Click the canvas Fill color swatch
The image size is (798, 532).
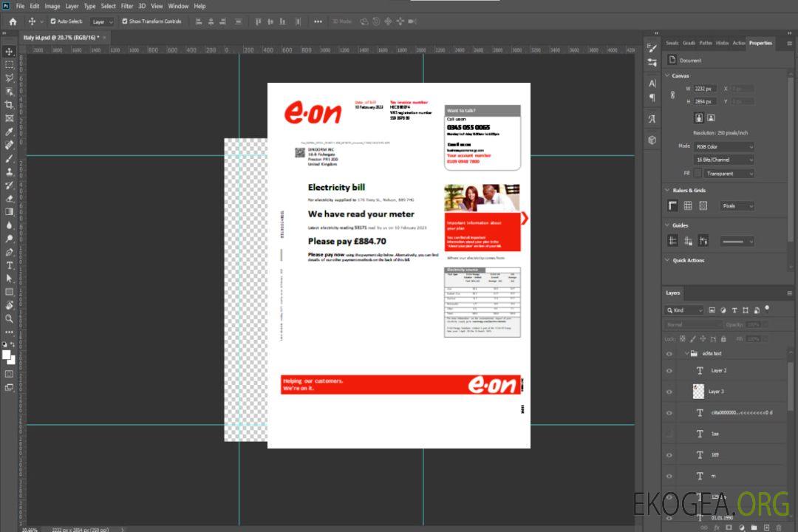click(698, 174)
